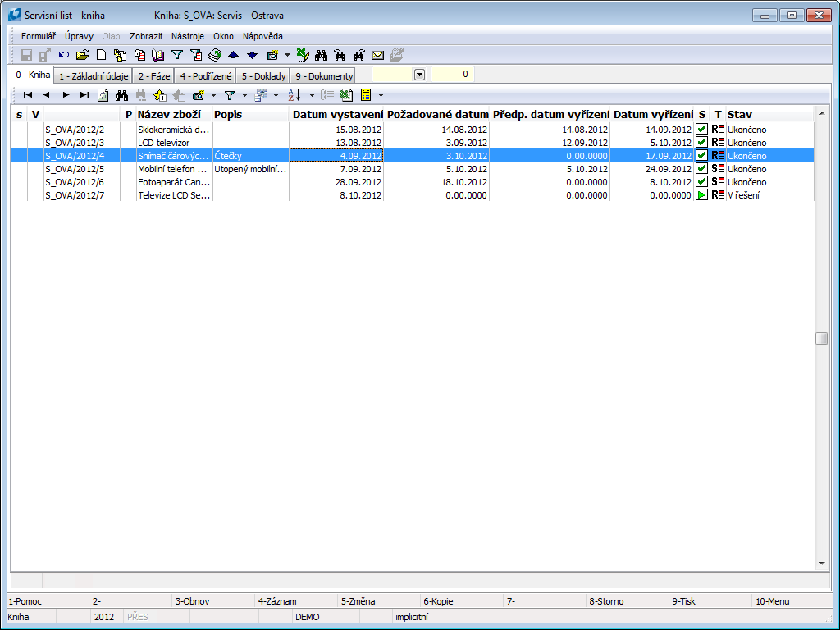The image size is (840, 630).
Task: Click the 4-Záznam function key button
Action: point(297,601)
